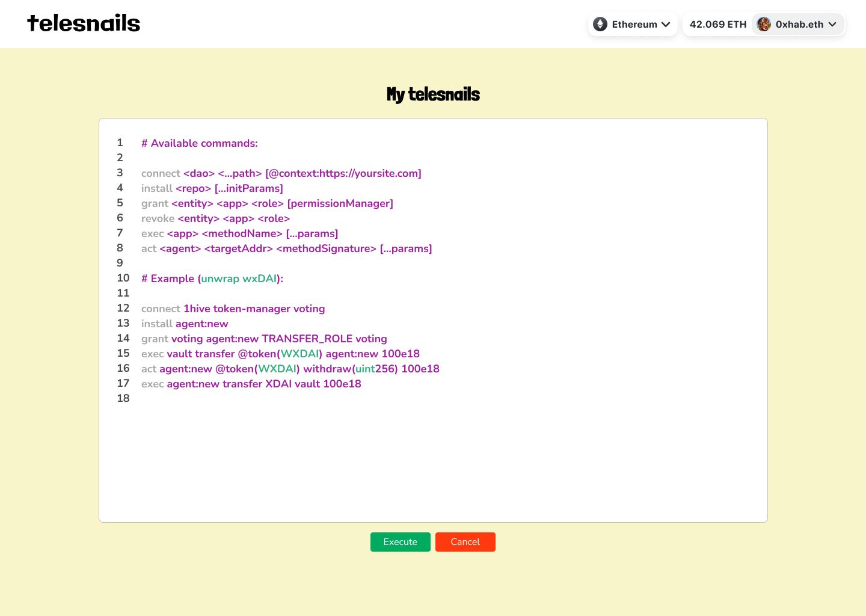
Task: Click the [permissionManager] parameter text
Action: point(340,203)
